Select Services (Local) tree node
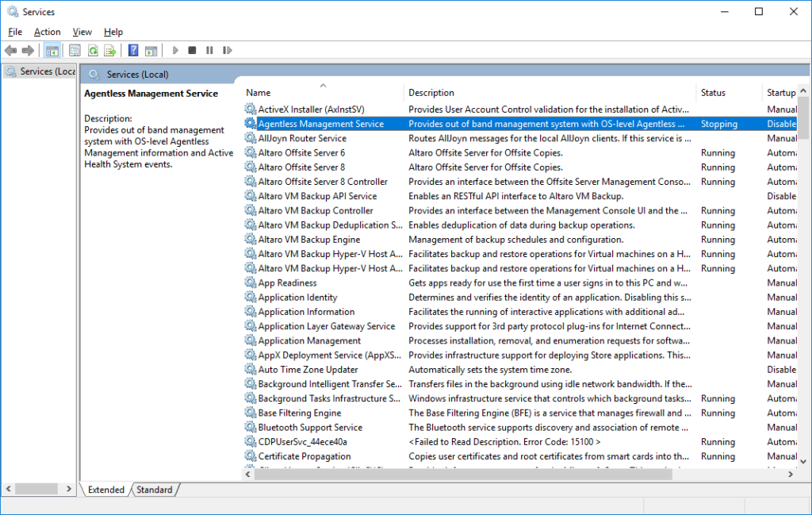The width and height of the screenshot is (812, 515). pyautogui.click(x=40, y=71)
